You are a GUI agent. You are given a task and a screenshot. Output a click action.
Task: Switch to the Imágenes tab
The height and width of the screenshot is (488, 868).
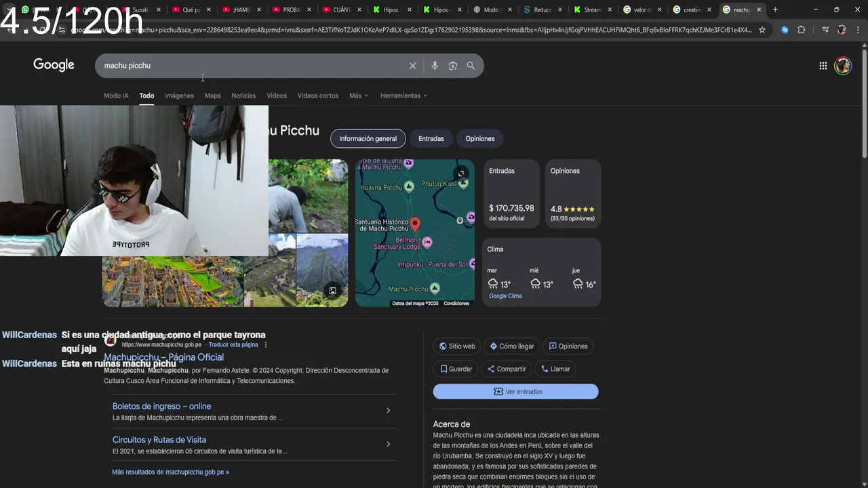pos(179,96)
